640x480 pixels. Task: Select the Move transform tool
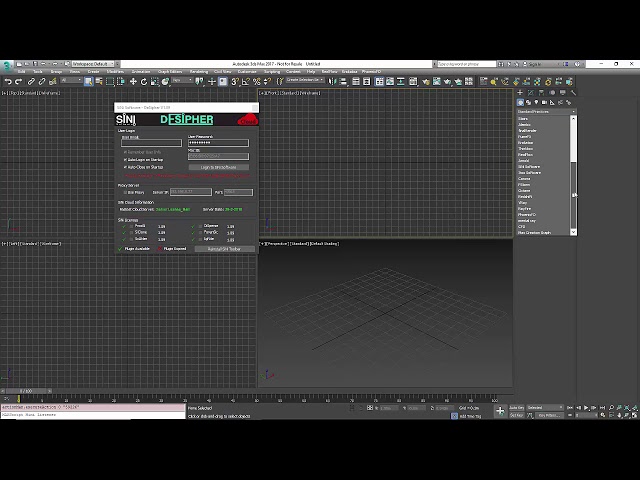click(x=133, y=82)
